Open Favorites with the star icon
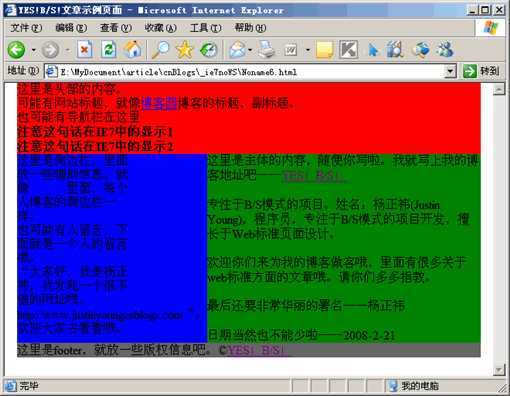 [184, 50]
